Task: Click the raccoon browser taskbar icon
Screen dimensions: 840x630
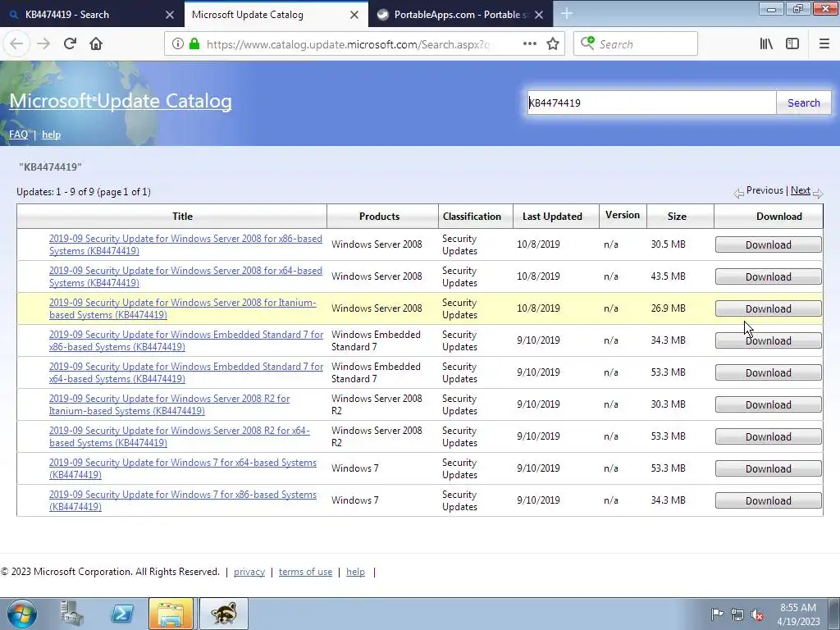Action: coord(224,614)
